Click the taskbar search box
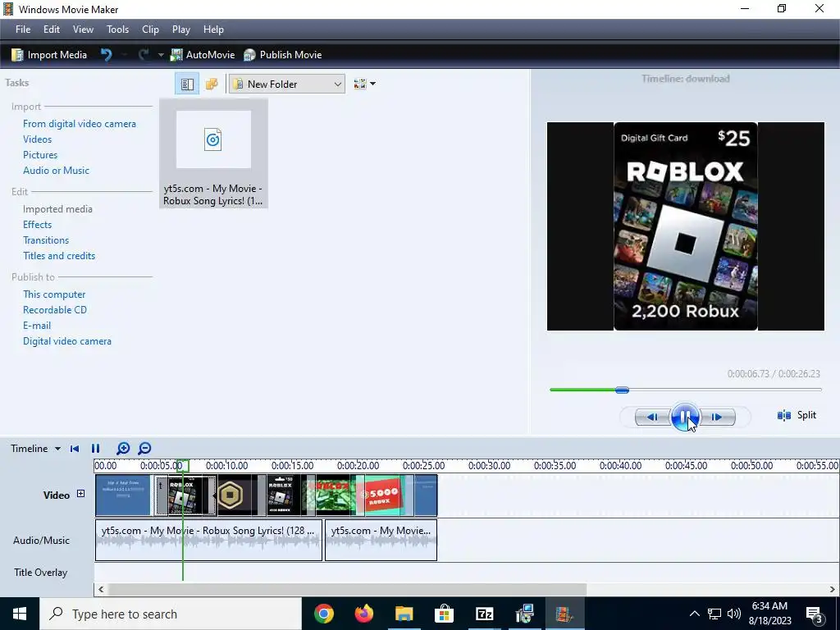This screenshot has width=840, height=630. [171, 614]
